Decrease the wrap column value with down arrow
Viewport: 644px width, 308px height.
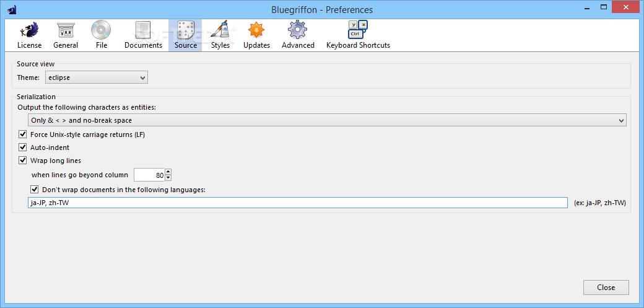168,178
